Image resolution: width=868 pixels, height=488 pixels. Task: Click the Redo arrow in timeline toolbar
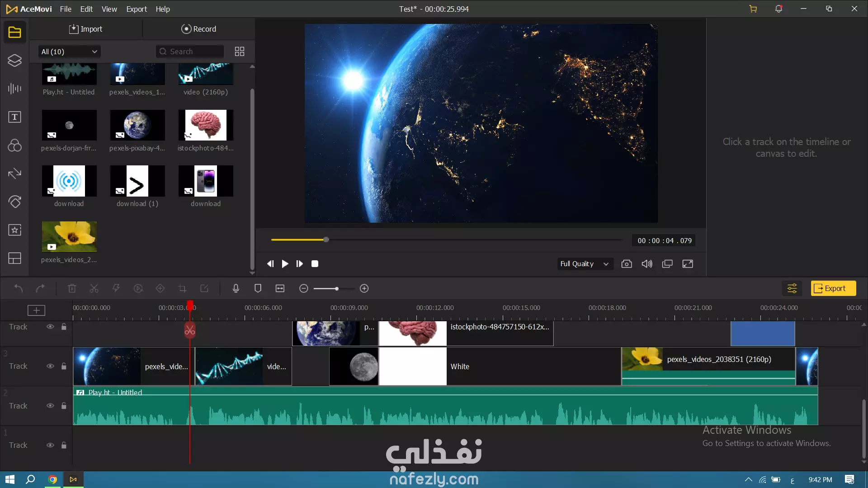tap(40, 288)
